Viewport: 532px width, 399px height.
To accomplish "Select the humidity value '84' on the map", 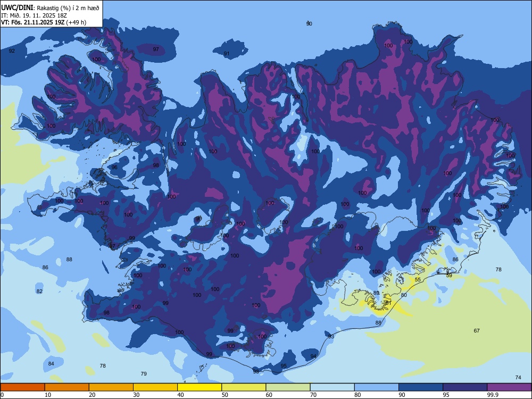I will [x=51, y=364].
